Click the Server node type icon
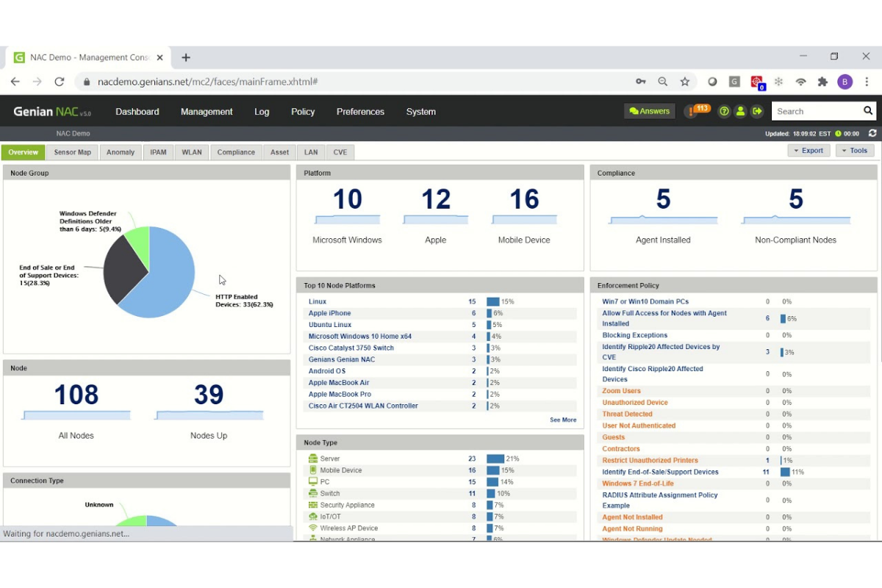Screen dimensions: 882x588 pos(312,459)
